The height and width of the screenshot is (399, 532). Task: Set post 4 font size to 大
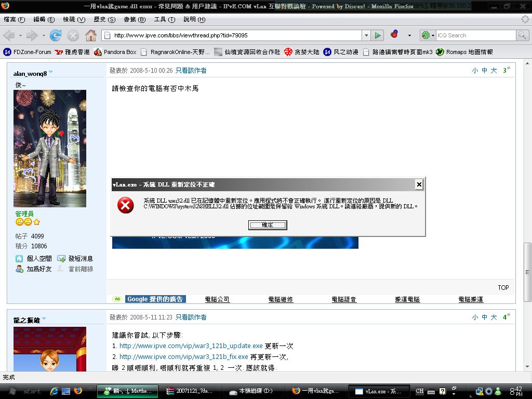point(494,317)
